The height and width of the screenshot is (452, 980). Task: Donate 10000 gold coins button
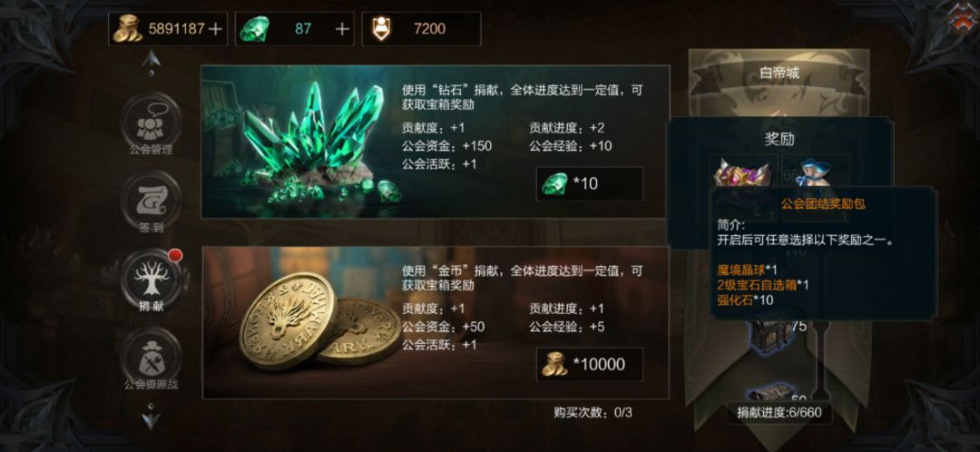tap(590, 365)
